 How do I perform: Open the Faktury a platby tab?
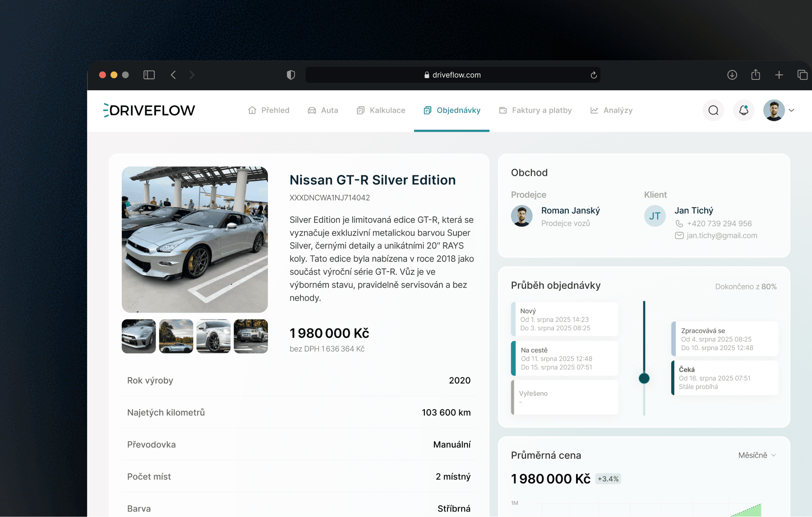pos(535,111)
